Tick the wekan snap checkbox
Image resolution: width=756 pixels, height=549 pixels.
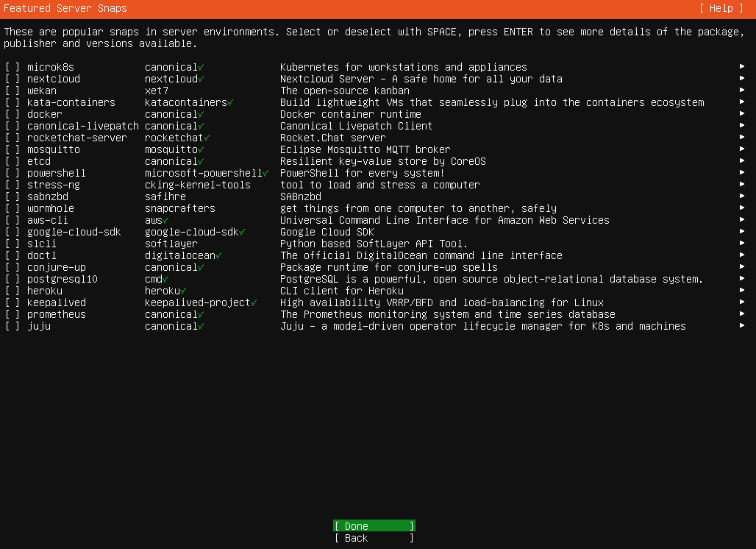(x=13, y=91)
